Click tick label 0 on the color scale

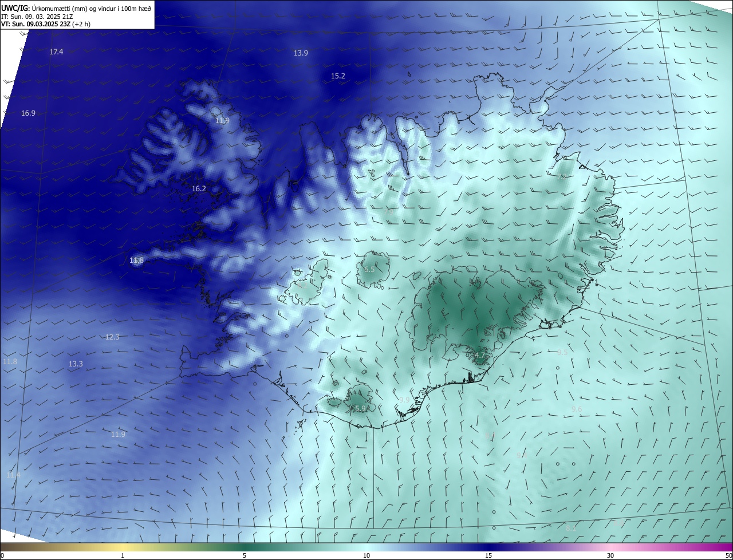click(2, 556)
